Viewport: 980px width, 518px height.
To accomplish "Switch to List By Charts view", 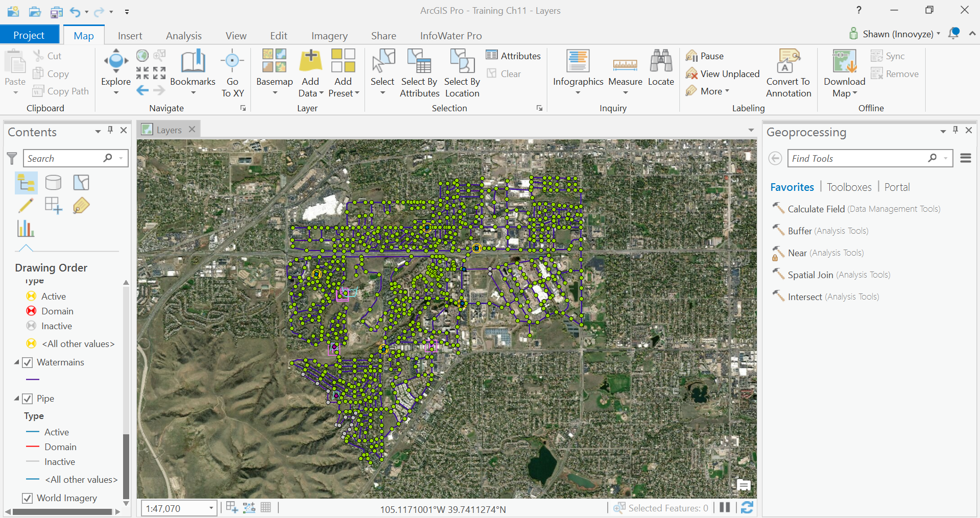I will (26, 229).
